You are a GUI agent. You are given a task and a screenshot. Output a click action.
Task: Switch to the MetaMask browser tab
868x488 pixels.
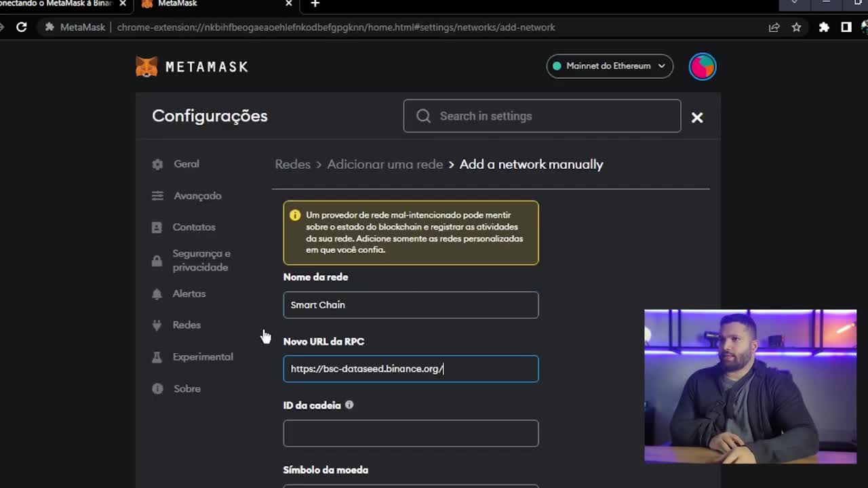[217, 4]
